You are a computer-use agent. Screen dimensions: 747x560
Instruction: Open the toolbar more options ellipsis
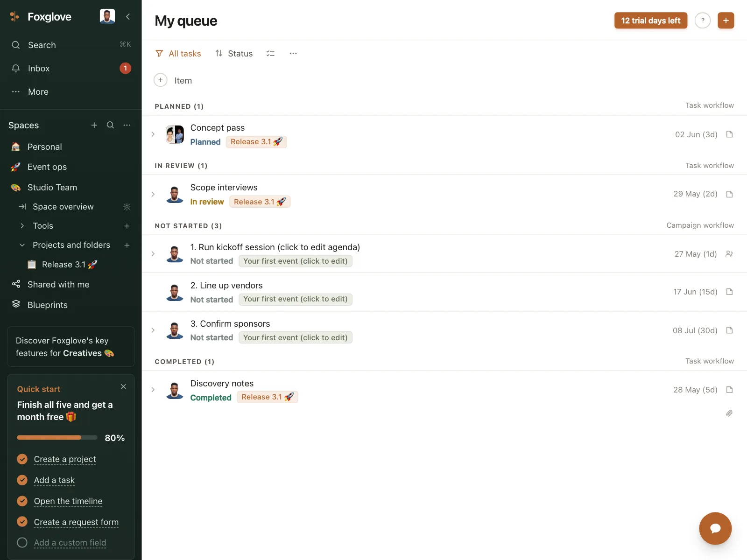pos(293,54)
